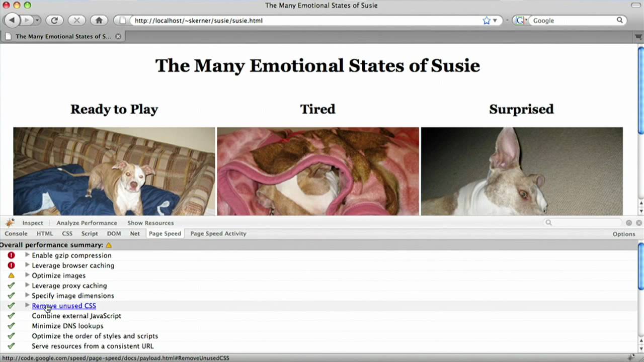The height and width of the screenshot is (362, 644).
Task: Click the Tired dog photo
Action: click(x=318, y=171)
